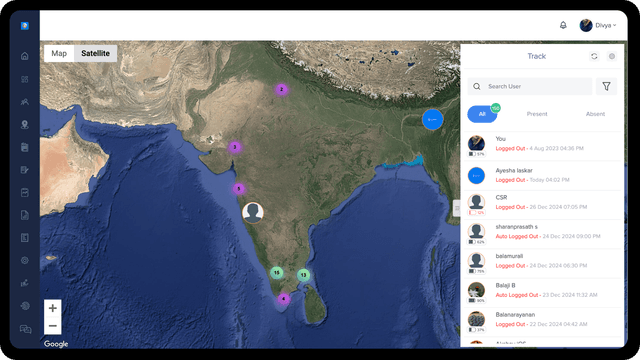
Task: Open the filter funnel icon
Action: (606, 86)
